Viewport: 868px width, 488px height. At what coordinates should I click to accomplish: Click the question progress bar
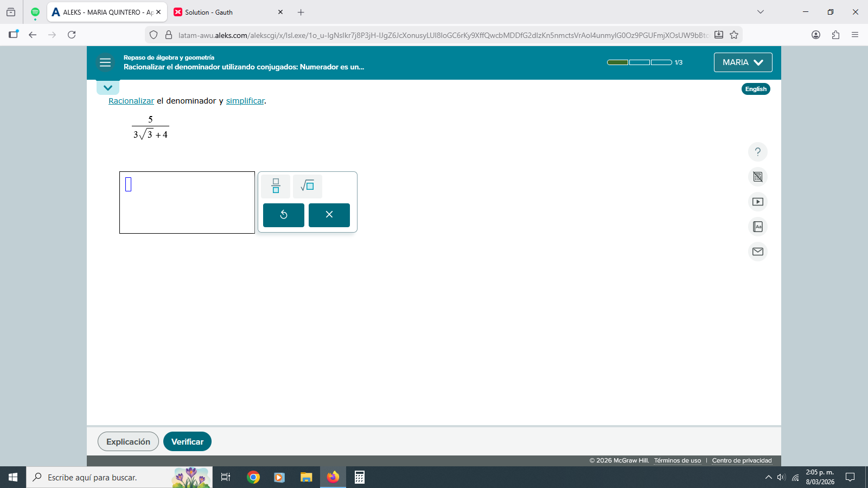point(639,62)
